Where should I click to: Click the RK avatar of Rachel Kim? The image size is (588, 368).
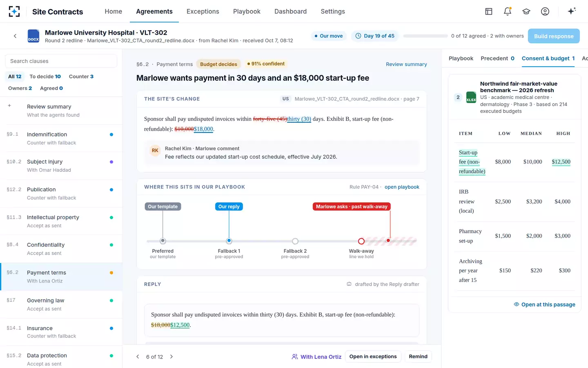pyautogui.click(x=155, y=150)
